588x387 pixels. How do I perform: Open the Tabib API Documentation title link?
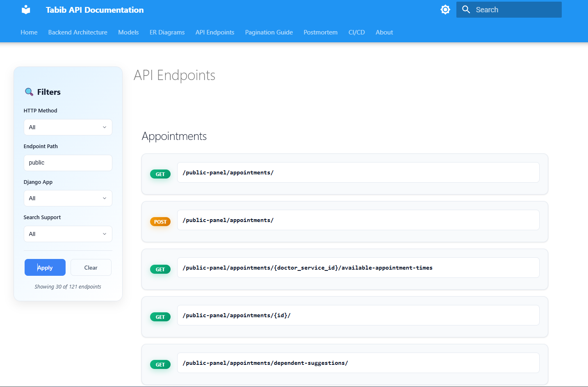(x=95, y=10)
